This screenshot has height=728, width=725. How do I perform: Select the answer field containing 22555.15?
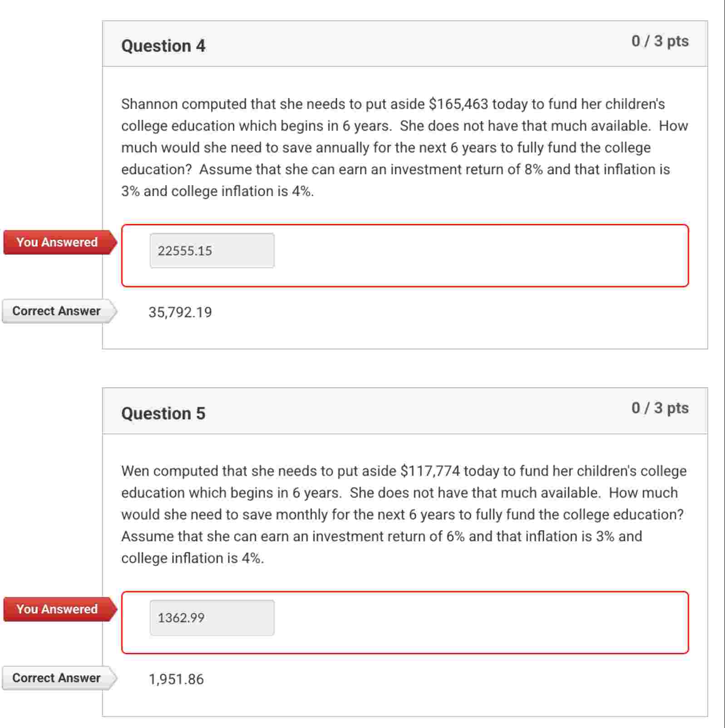tap(212, 250)
